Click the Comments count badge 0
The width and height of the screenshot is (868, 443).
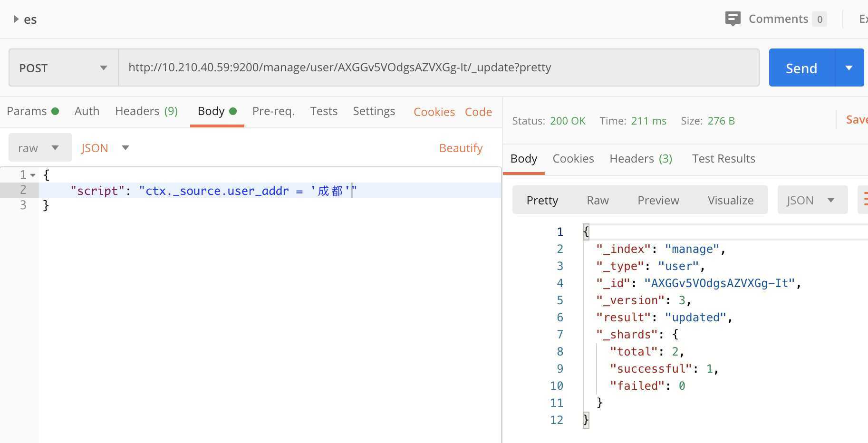point(820,19)
